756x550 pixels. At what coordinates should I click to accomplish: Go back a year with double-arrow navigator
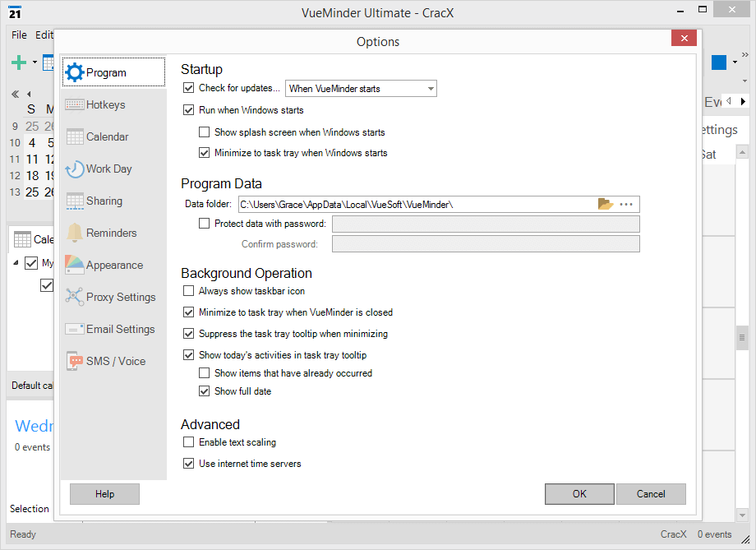pos(16,94)
